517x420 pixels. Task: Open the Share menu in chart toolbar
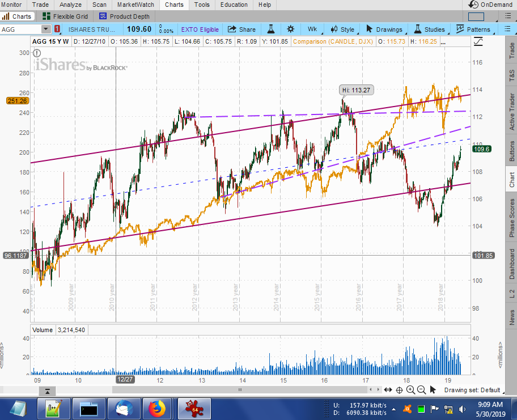tap(241, 29)
